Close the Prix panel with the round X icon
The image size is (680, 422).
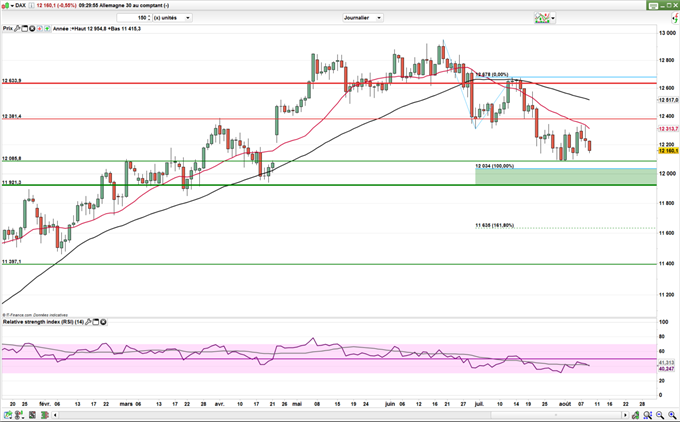pyautogui.click(x=32, y=29)
